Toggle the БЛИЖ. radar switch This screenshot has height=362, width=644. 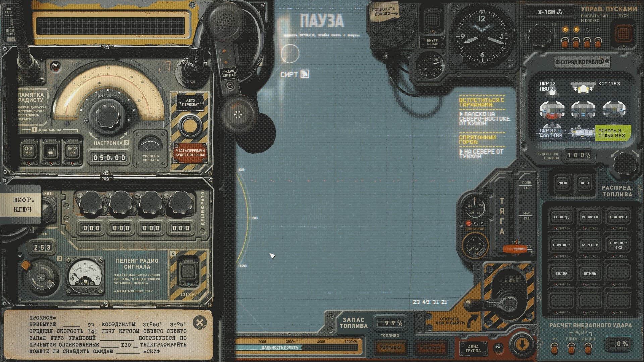571,349
